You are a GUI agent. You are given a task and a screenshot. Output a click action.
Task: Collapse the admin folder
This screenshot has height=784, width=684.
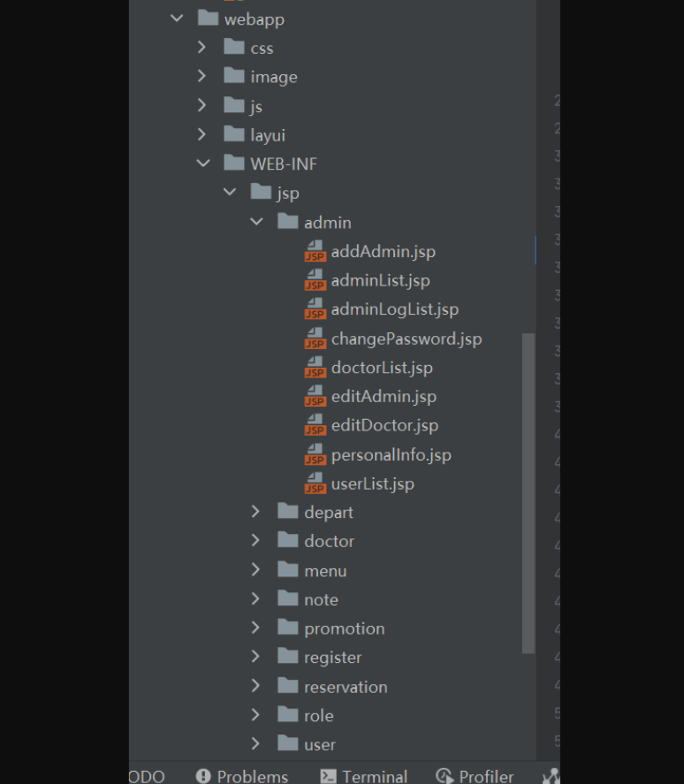[256, 222]
